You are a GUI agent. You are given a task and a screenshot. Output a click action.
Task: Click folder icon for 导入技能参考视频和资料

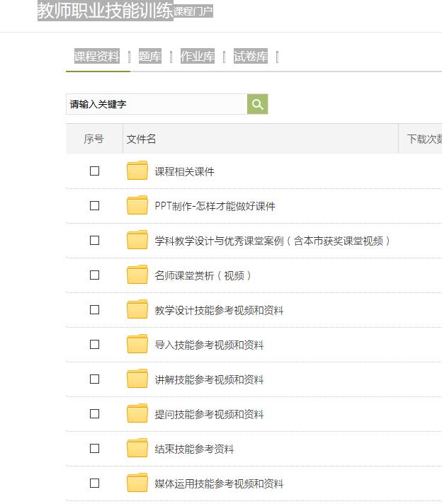137,345
